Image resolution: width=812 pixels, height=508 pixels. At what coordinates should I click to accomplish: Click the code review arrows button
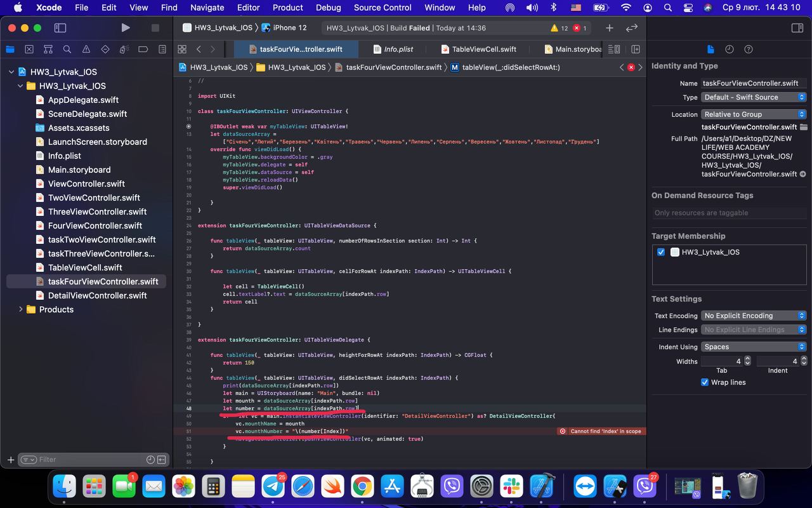point(632,28)
